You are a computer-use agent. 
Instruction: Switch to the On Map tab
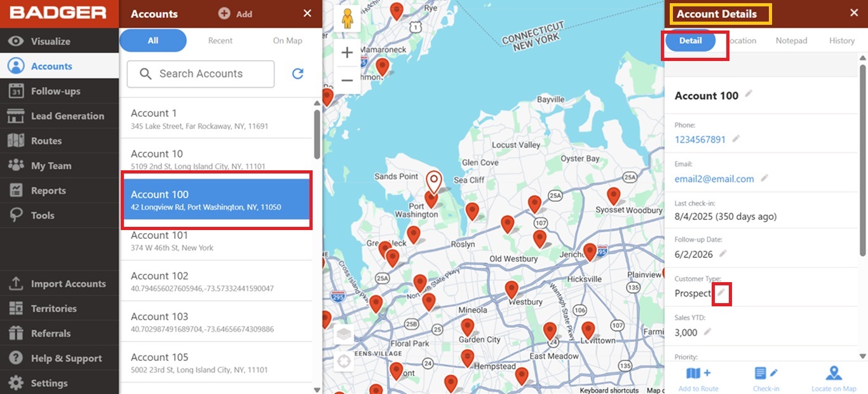(288, 41)
